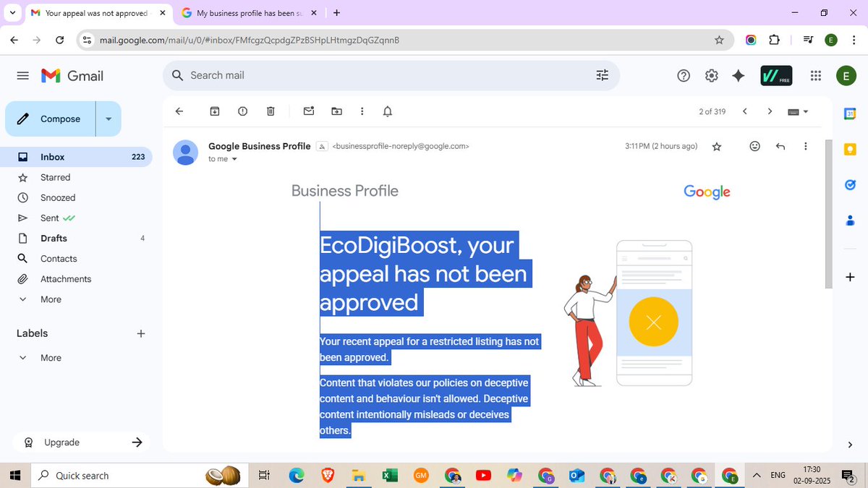
Task: Open the Google Account avatar in Gmail
Action: (846, 76)
